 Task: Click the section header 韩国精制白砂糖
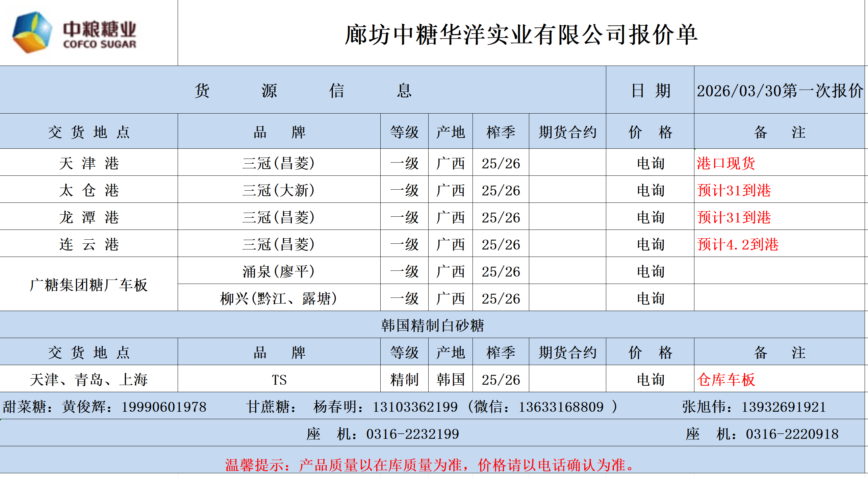click(x=433, y=325)
